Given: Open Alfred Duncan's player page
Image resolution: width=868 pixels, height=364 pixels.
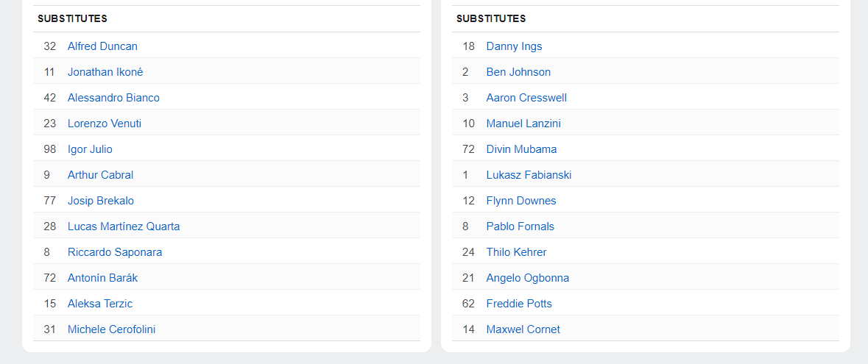Looking at the screenshot, I should 102,46.
